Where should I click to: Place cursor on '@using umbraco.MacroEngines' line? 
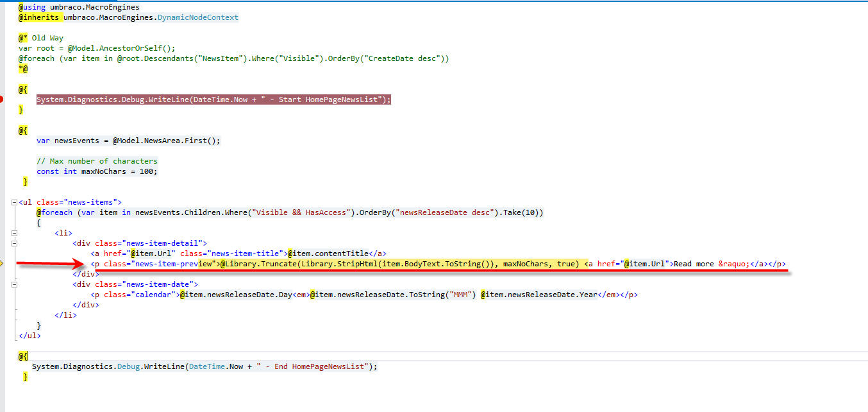(x=79, y=7)
